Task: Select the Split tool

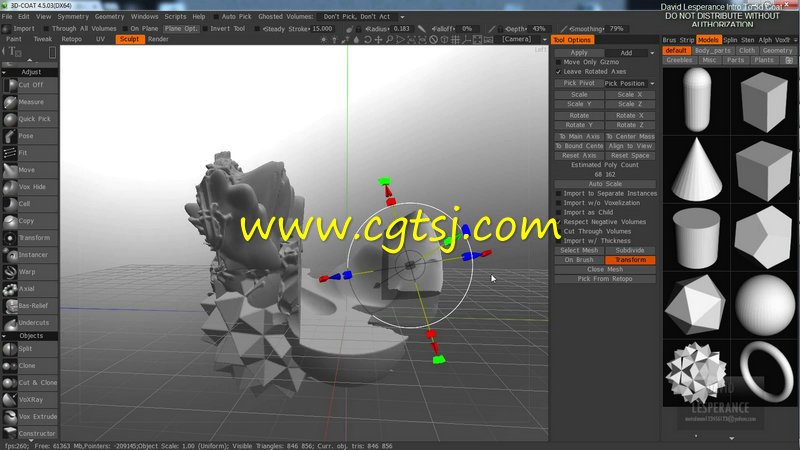Action: pyautogui.click(x=30, y=349)
